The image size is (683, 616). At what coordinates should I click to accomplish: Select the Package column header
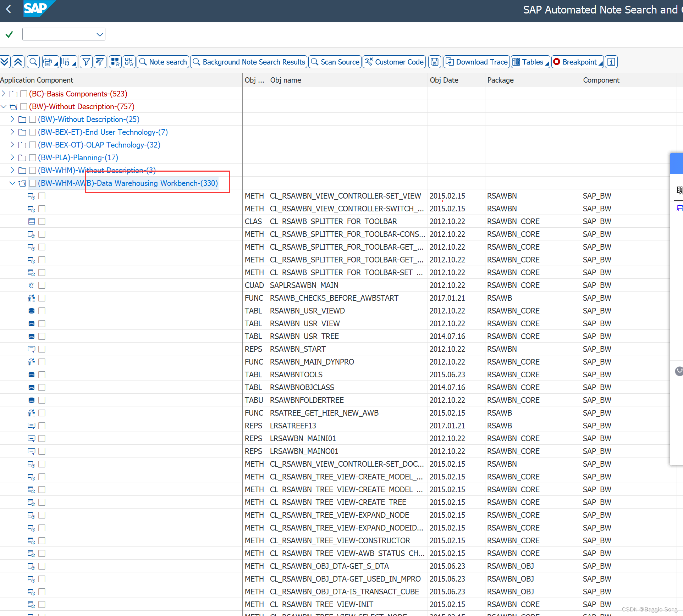click(x=533, y=80)
